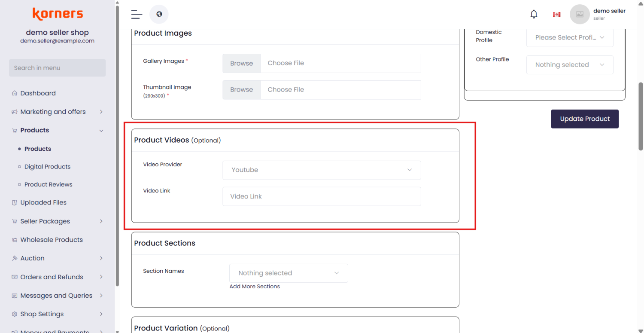Click the hamburger menu toggle icon
Viewport: 644px width, 333px height.
pyautogui.click(x=137, y=15)
